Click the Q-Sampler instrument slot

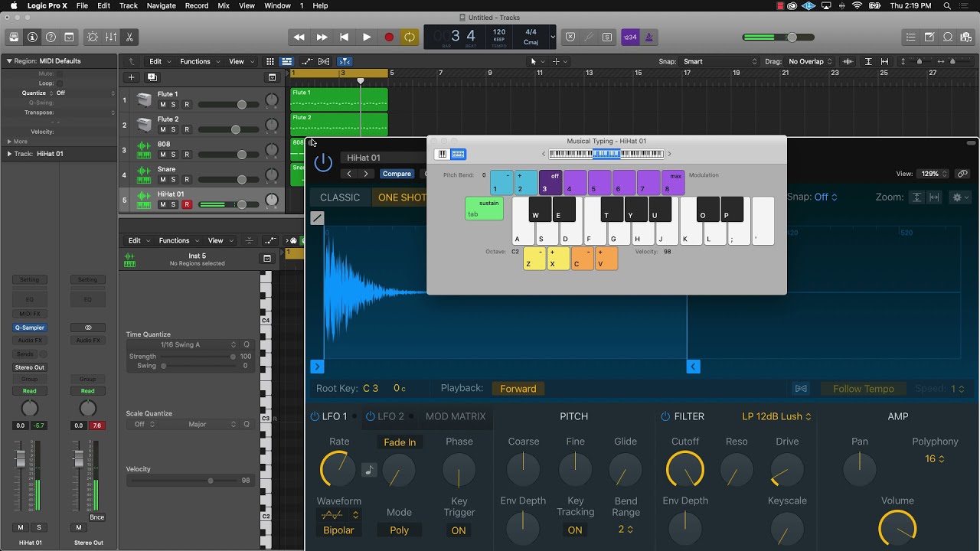30,328
